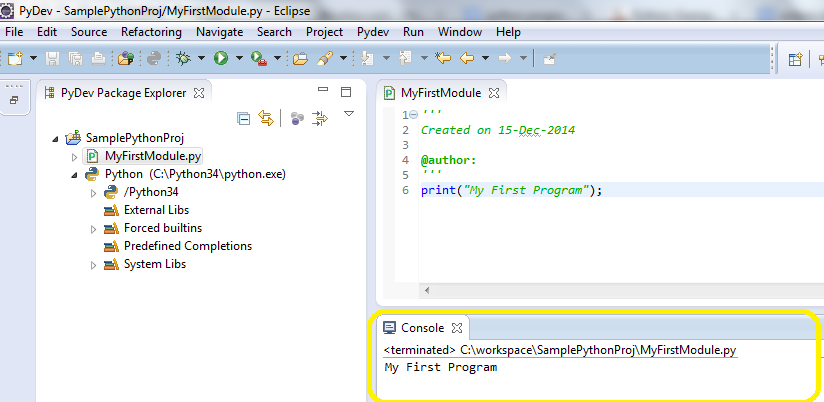
Task: Click the Forward navigation arrow
Action: pos(504,58)
